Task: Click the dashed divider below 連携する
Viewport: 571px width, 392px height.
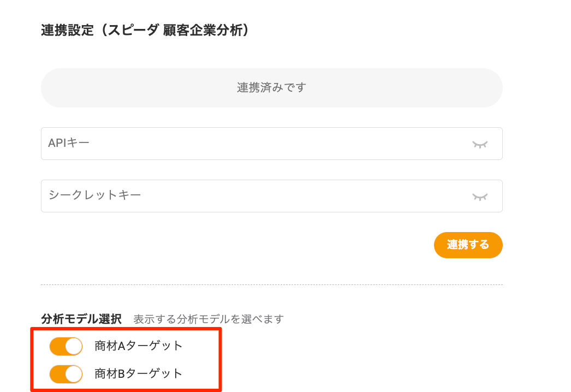Action: point(271,284)
